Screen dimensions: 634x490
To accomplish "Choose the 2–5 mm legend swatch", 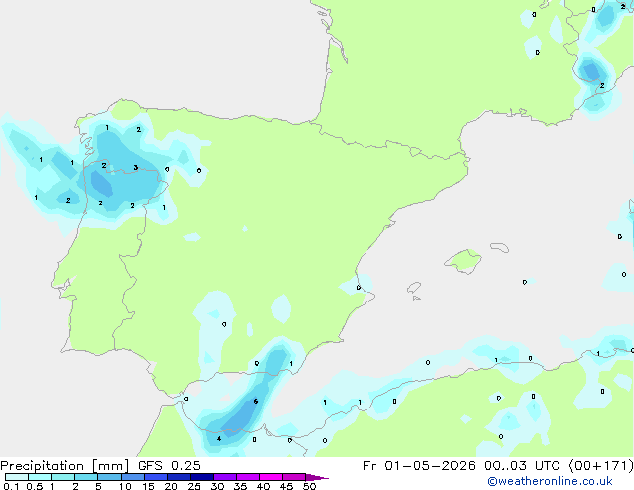I will [x=86, y=477].
